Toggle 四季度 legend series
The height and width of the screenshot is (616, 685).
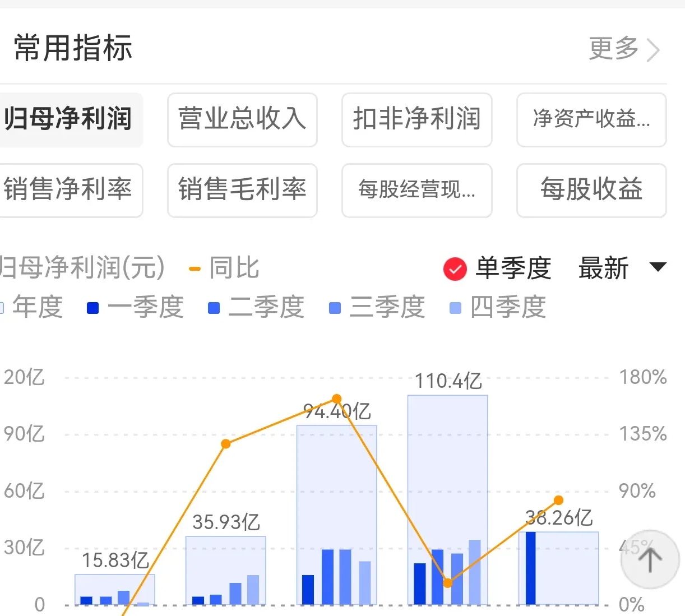point(498,307)
